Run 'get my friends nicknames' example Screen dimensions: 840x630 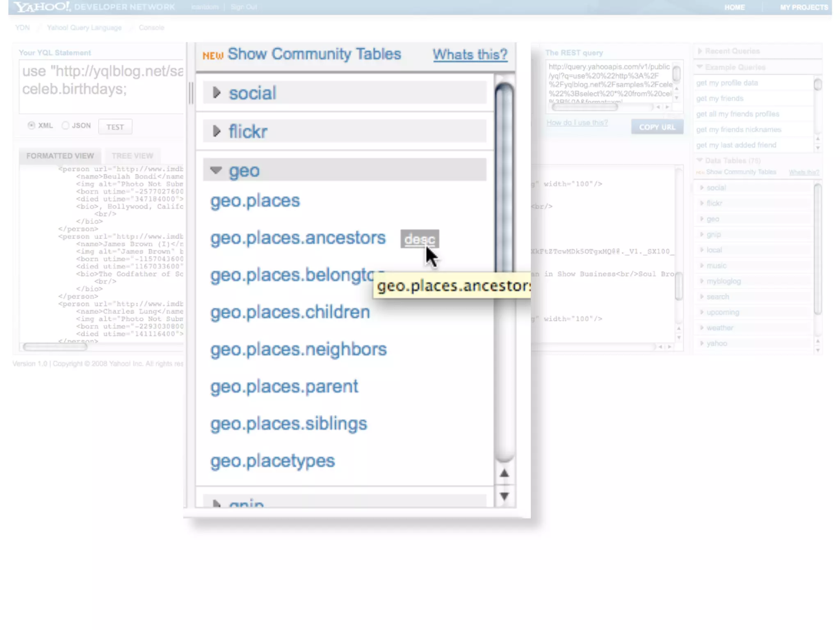click(x=739, y=130)
